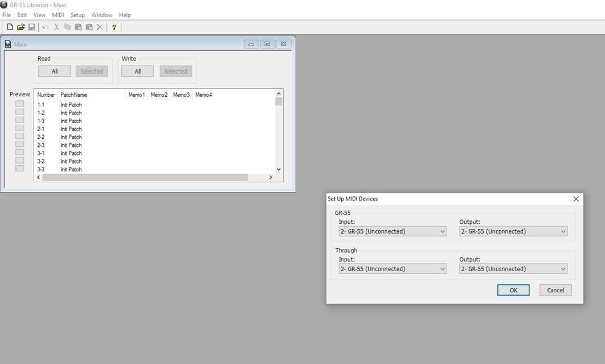Click the GR-55 Librarian app icon in title bar
The image size is (605, 364).
4,5
